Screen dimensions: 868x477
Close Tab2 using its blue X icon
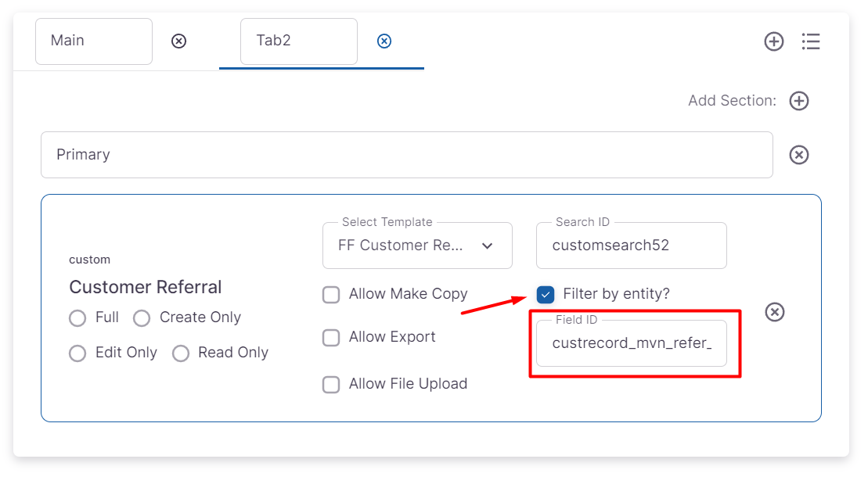pyautogui.click(x=384, y=41)
